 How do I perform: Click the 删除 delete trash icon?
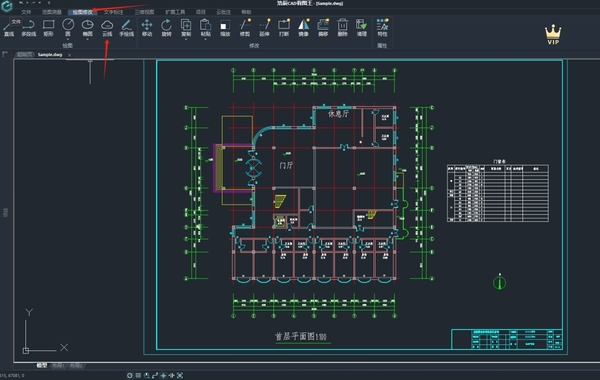342,29
